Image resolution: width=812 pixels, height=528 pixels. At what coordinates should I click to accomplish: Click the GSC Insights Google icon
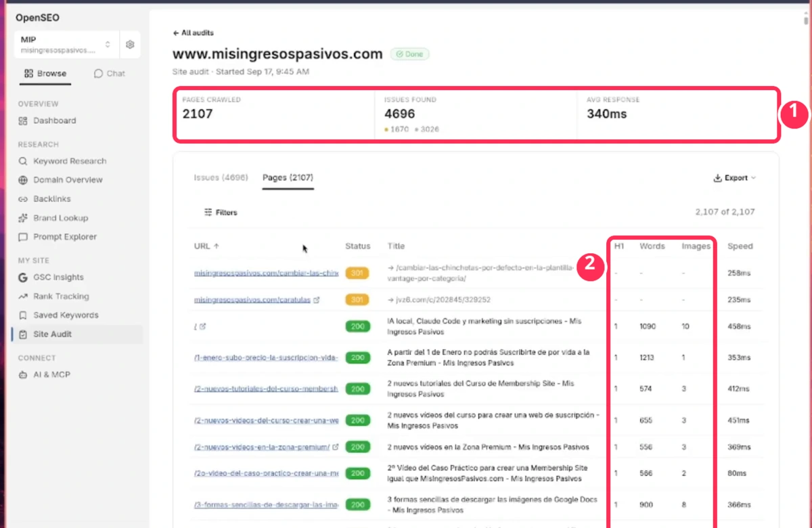(x=23, y=277)
